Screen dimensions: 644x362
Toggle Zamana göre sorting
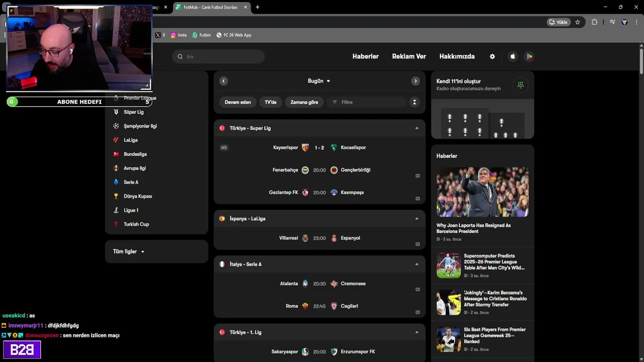[x=304, y=102]
